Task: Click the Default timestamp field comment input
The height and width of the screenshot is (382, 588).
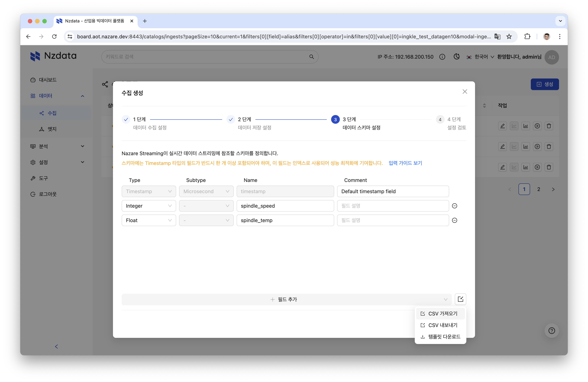Action: 393,191
